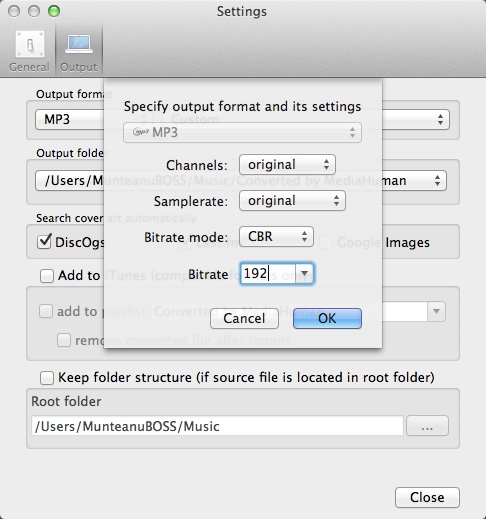
Task: Click the green zoom window button
Action: click(x=54, y=11)
